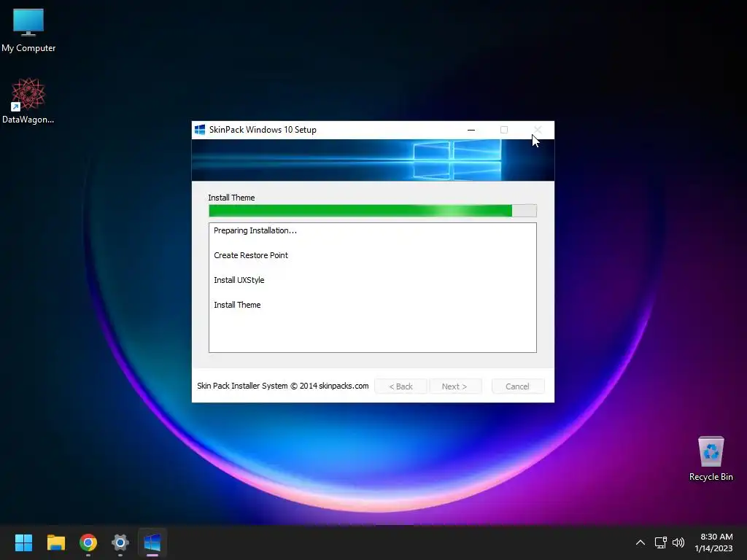The height and width of the screenshot is (560, 747).
Task: Launch Google Chrome from the taskbar
Action: (x=88, y=542)
